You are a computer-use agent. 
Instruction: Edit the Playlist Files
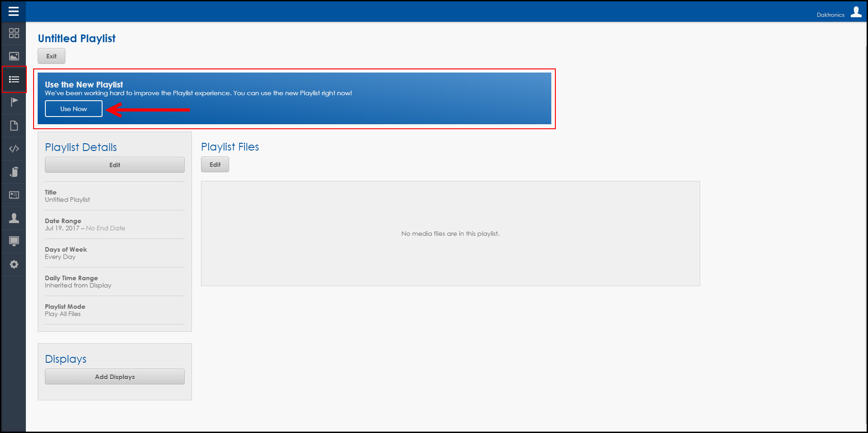click(215, 165)
